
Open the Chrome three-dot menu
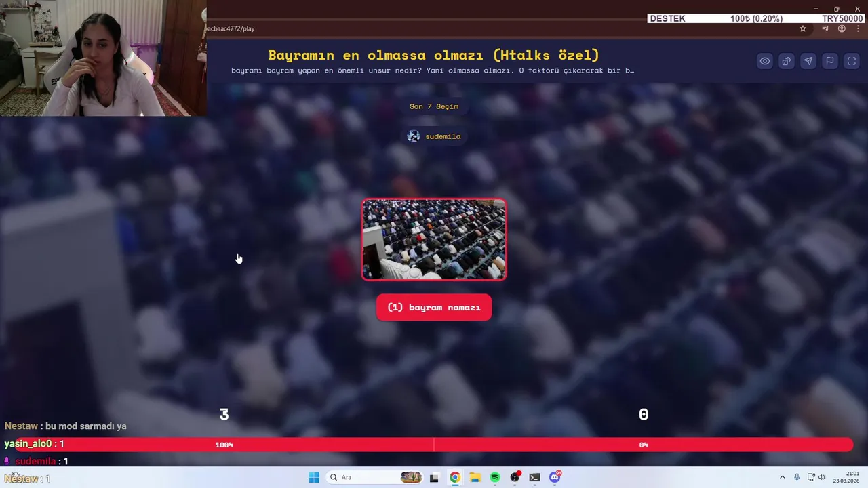858,28
